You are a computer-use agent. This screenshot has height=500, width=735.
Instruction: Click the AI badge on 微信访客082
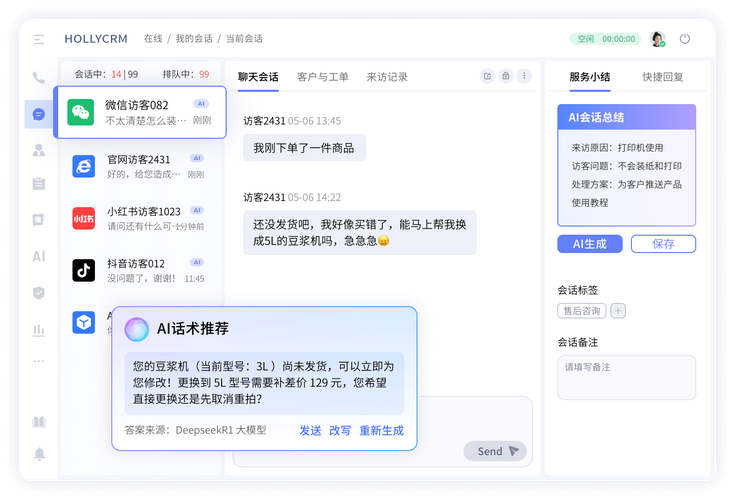pyautogui.click(x=201, y=104)
